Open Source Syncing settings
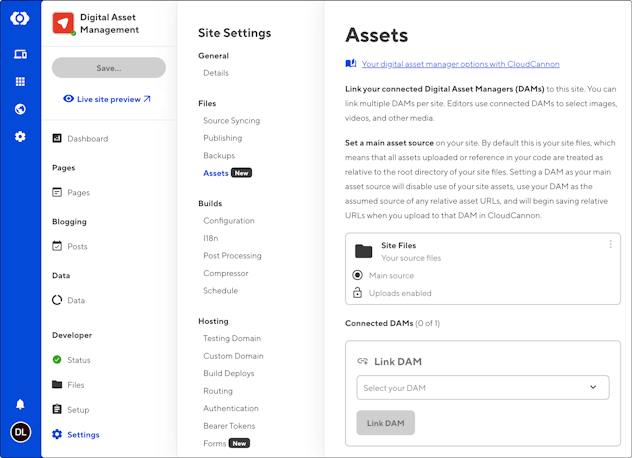The height and width of the screenshot is (458, 632). point(231,121)
